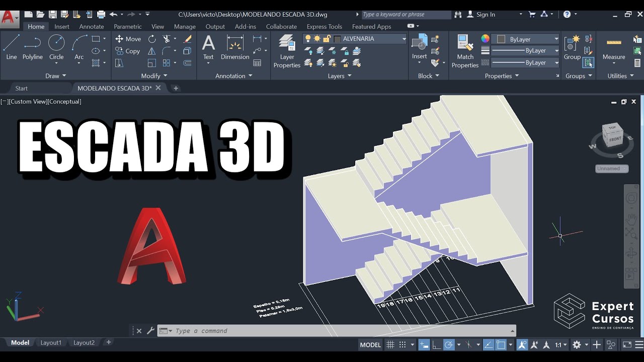Screen dimensions: 644x362
Task: Click the [Custom View] viewport label
Action: (28, 102)
